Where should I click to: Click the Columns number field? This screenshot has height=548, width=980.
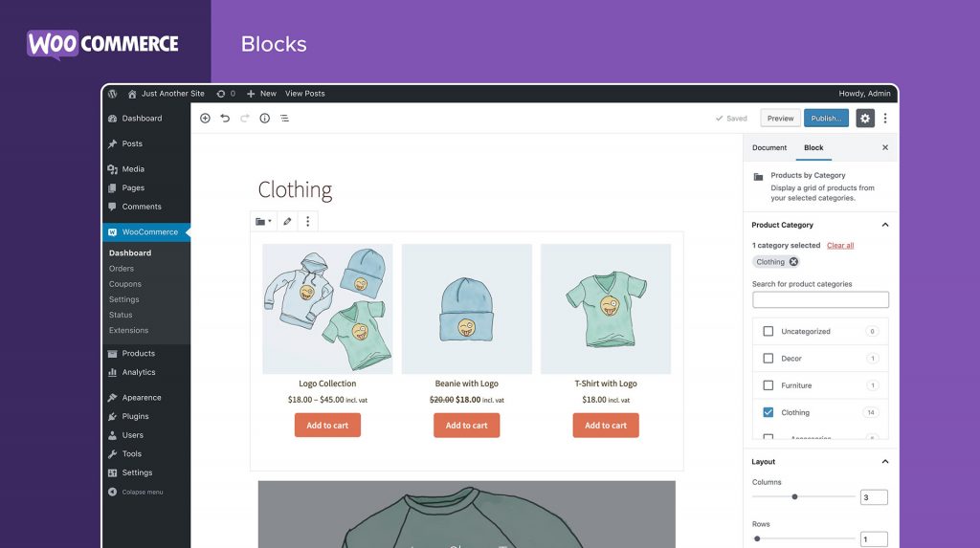pyautogui.click(x=874, y=497)
